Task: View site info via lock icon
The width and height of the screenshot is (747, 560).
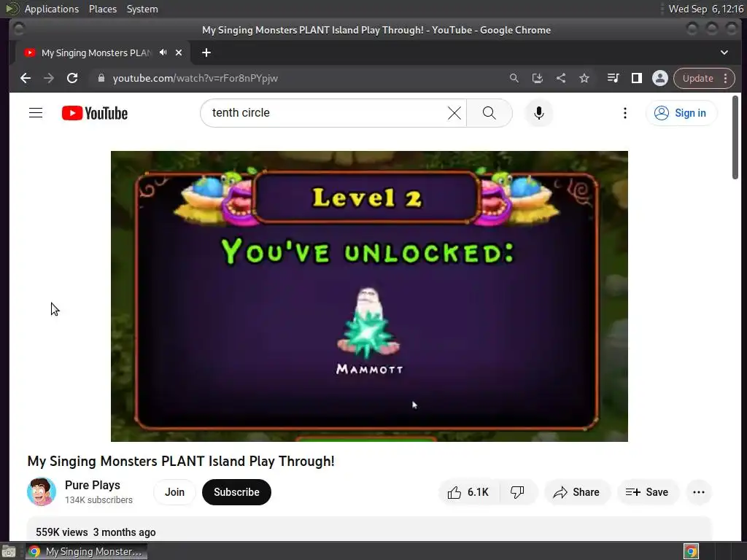Action: 101,78
